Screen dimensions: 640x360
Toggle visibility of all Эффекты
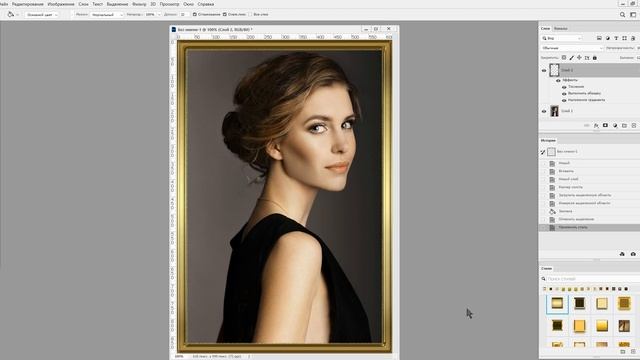click(x=558, y=80)
